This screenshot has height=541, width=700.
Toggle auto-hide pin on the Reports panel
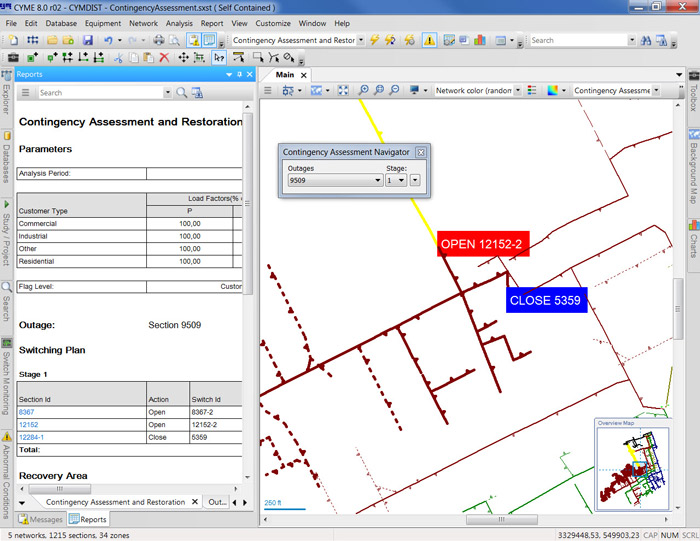tap(240, 75)
